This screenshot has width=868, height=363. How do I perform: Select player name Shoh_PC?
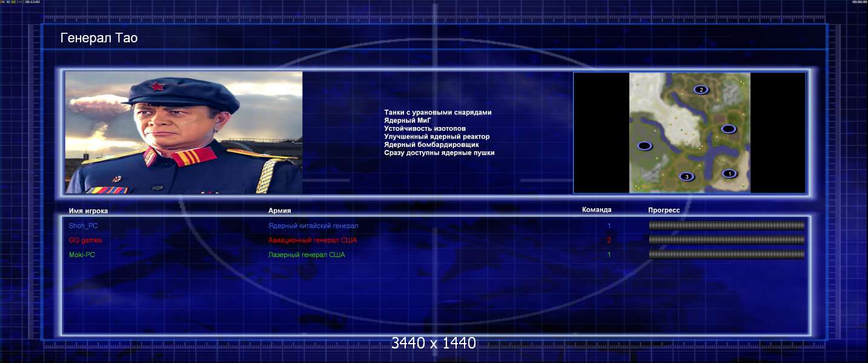(84, 226)
